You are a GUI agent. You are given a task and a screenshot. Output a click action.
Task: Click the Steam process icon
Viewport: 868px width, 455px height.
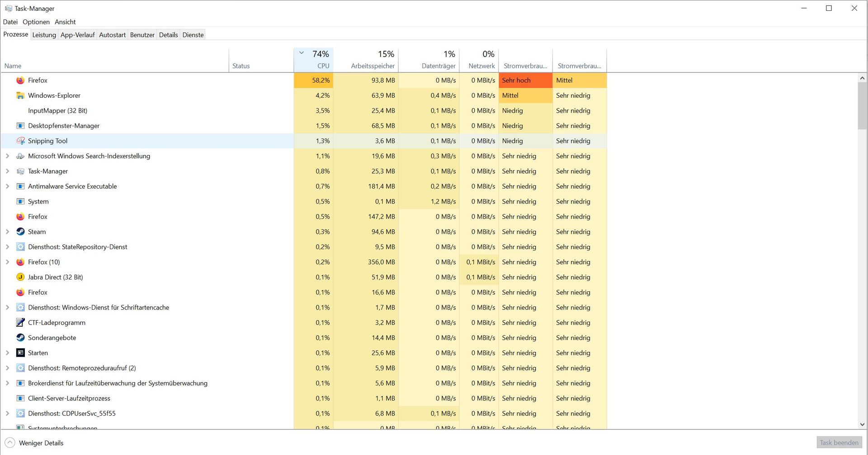(20, 232)
